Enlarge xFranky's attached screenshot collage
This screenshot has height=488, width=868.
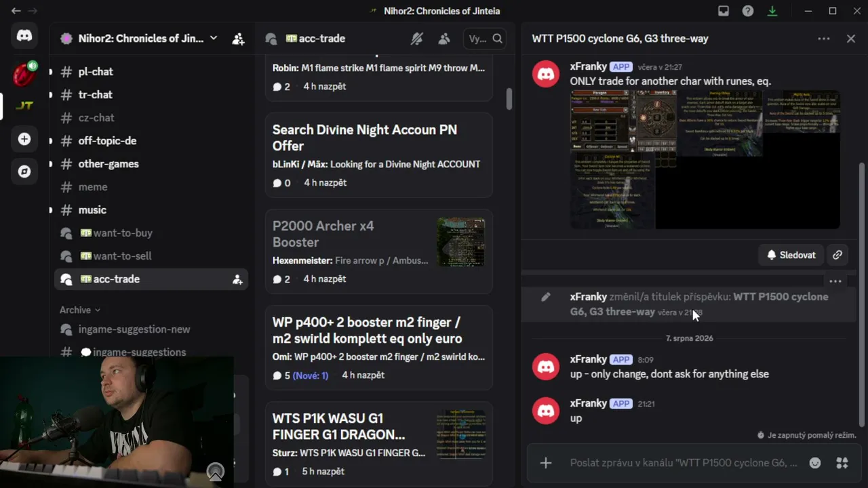point(705,160)
